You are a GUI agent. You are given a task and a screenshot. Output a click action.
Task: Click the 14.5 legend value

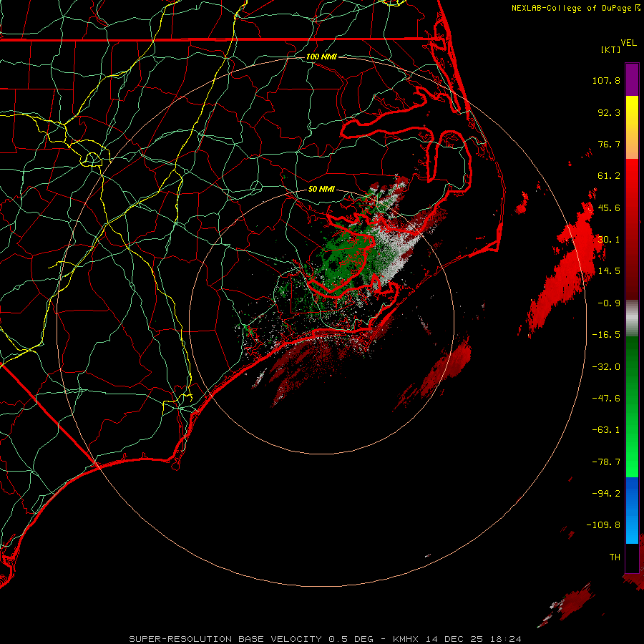point(609,271)
